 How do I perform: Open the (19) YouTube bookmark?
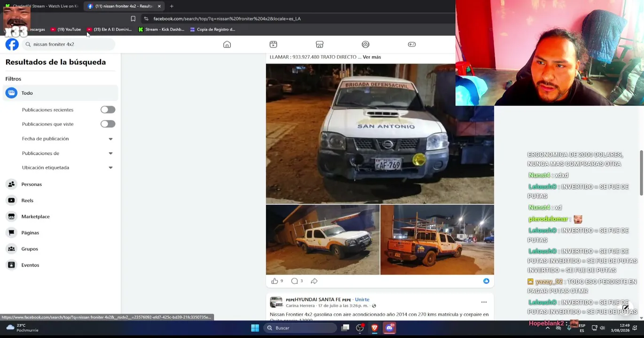[x=66, y=29]
